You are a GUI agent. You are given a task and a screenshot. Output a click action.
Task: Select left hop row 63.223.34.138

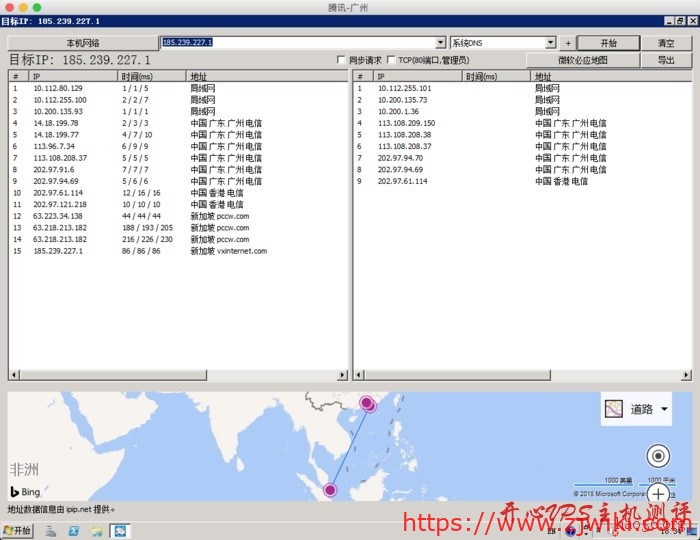[x=178, y=216]
